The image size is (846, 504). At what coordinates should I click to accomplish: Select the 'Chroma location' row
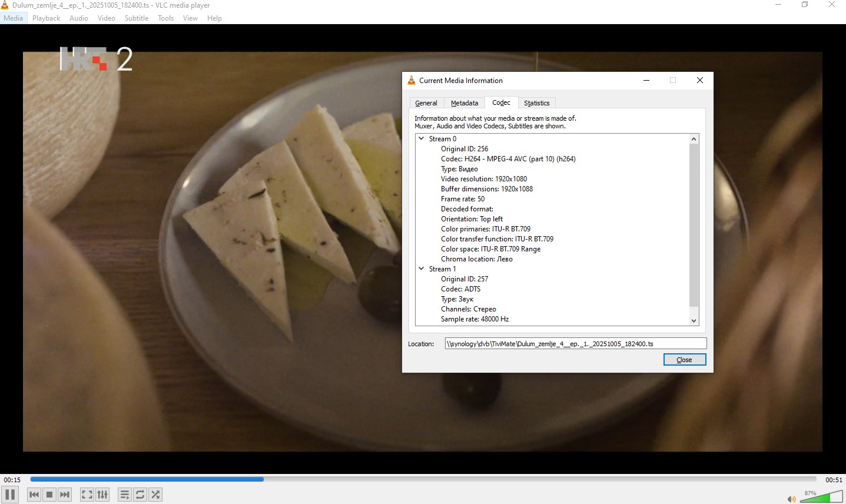pyautogui.click(x=477, y=259)
